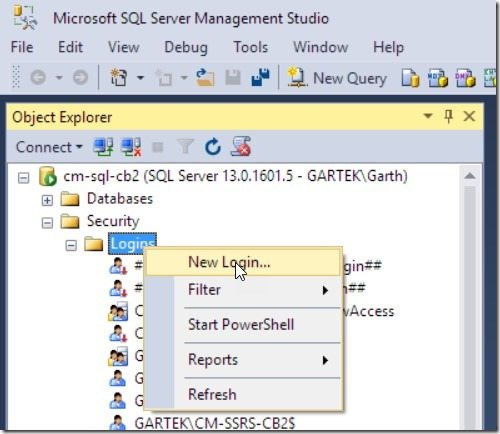This screenshot has width=500, height=434.
Task: Click the Object Explorer vertical scrollbar track
Action: 470,307
